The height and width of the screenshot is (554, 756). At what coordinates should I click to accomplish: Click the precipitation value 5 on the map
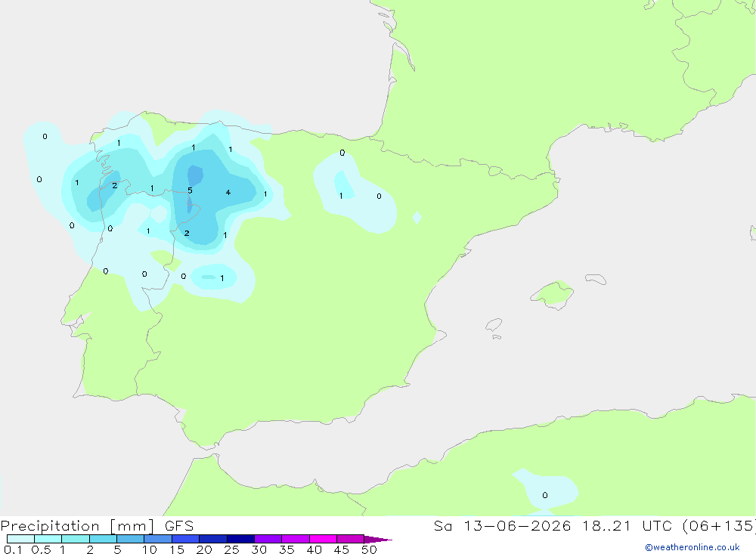190,190
